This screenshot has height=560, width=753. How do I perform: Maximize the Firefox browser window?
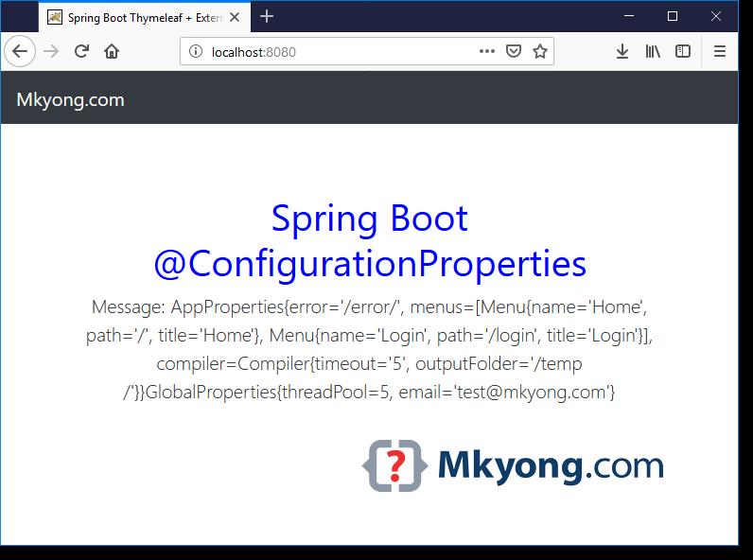click(673, 16)
